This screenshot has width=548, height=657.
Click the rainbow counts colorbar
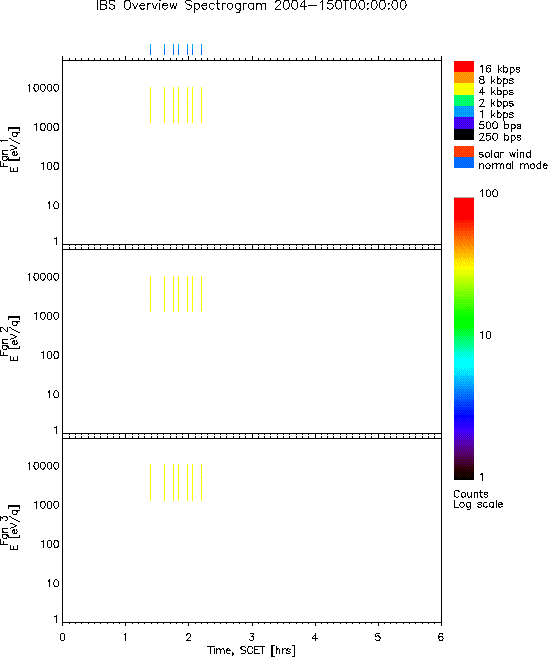pos(464,339)
